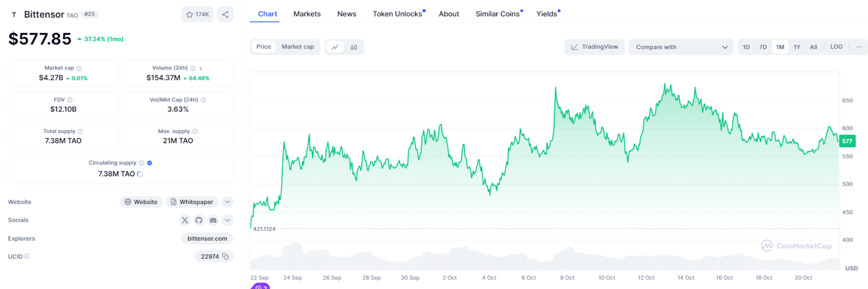Image resolution: width=868 pixels, height=289 pixels.
Task: Show FDV info tooltip icon
Action: coord(69,100)
